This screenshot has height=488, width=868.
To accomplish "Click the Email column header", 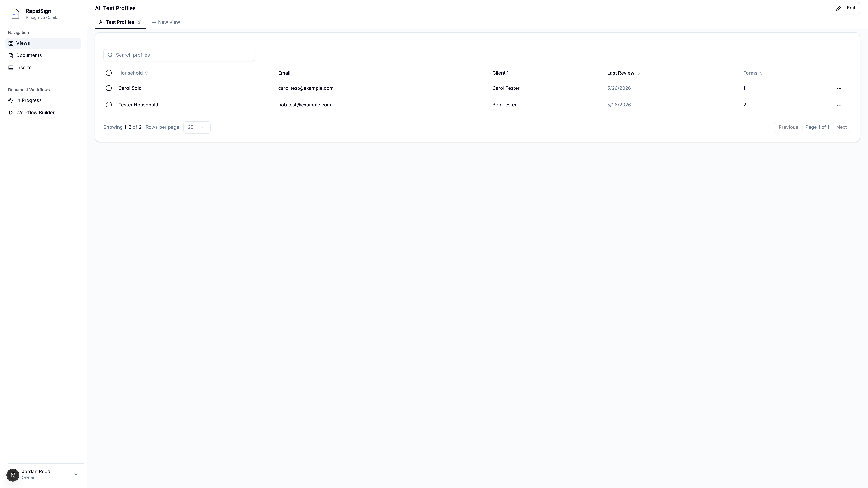I will (x=284, y=73).
